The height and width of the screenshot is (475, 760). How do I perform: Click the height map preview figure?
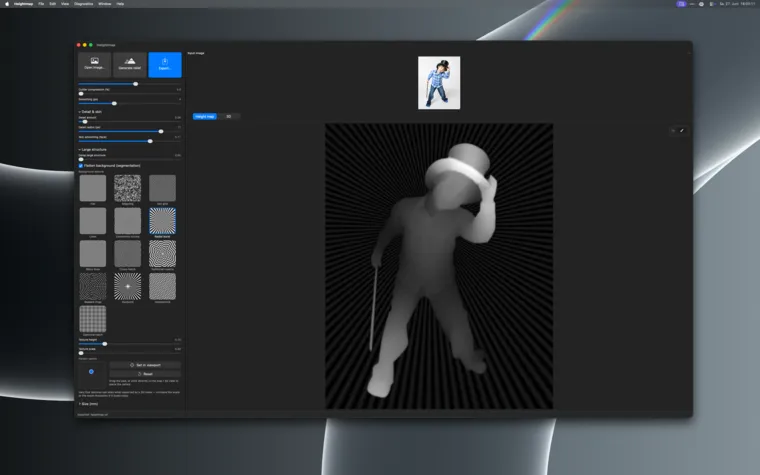point(439,266)
